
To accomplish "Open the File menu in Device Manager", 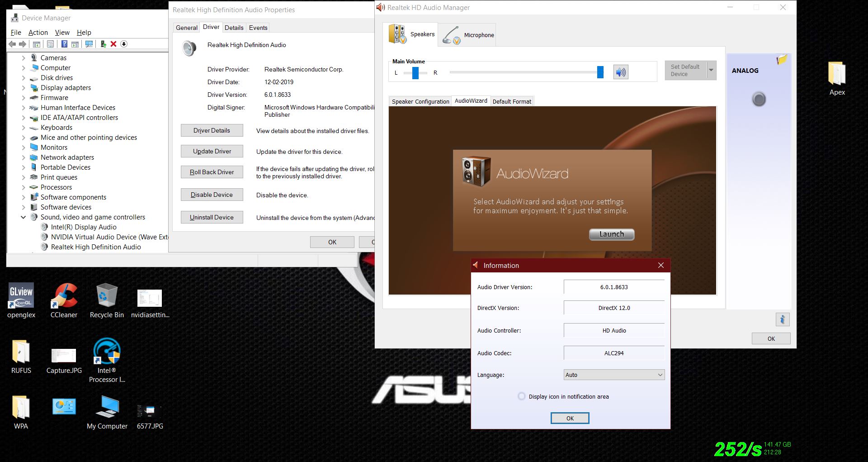I will [16, 33].
